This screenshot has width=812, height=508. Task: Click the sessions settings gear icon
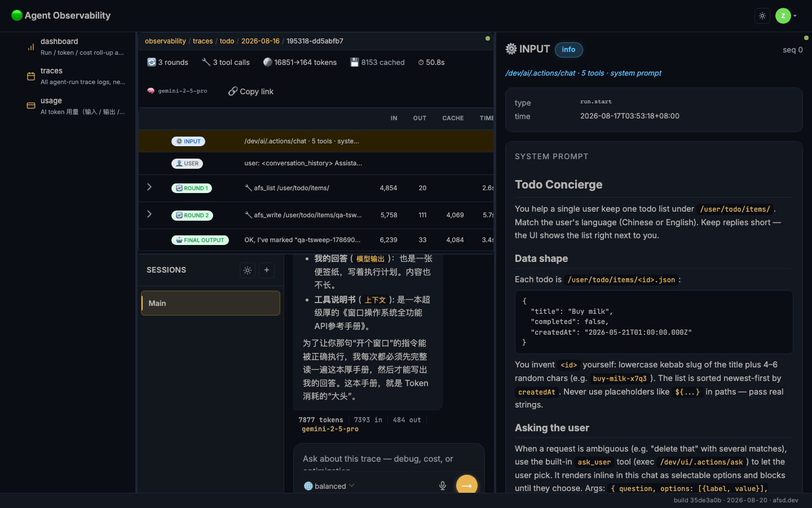pos(248,270)
